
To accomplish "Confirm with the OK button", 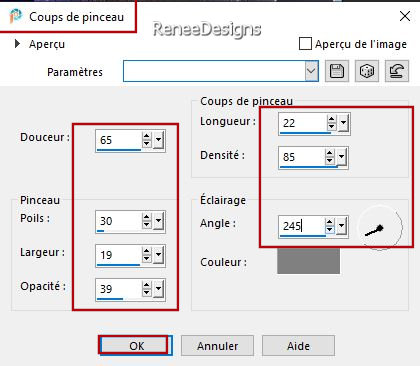I will coord(136,346).
